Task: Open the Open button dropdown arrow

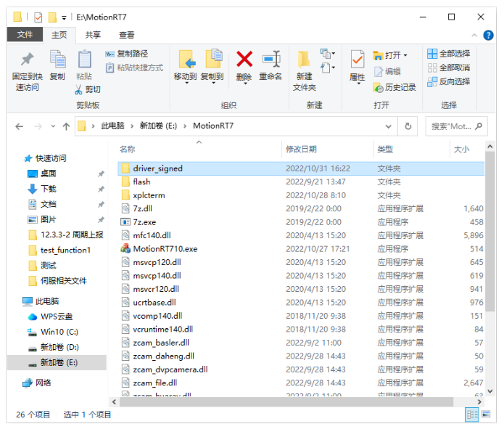Action: 405,55
